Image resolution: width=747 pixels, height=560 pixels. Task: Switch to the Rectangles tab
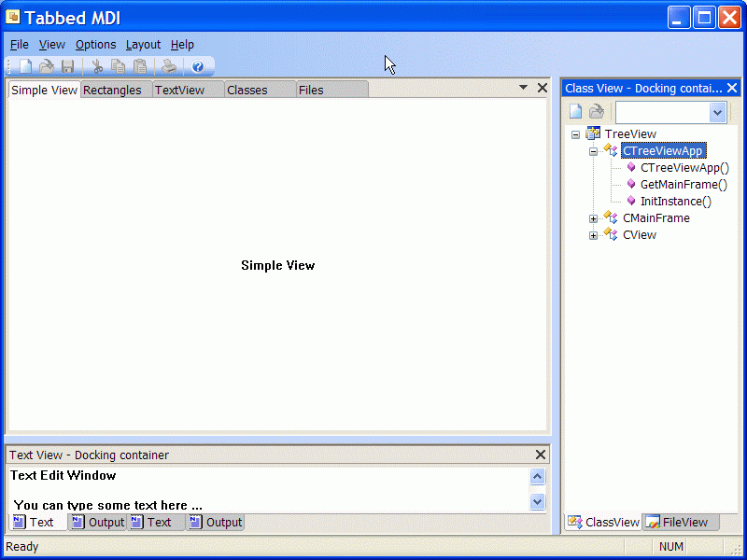pyautogui.click(x=114, y=90)
